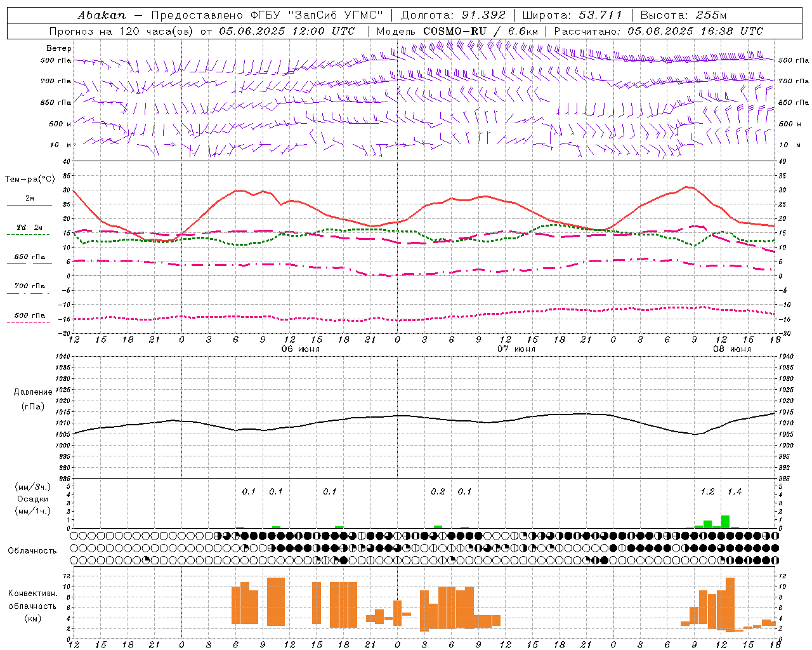Click the 'Широта: 53.711' latitude value
Image resolution: width=812 pixels, height=650 pixels.
(572, 15)
